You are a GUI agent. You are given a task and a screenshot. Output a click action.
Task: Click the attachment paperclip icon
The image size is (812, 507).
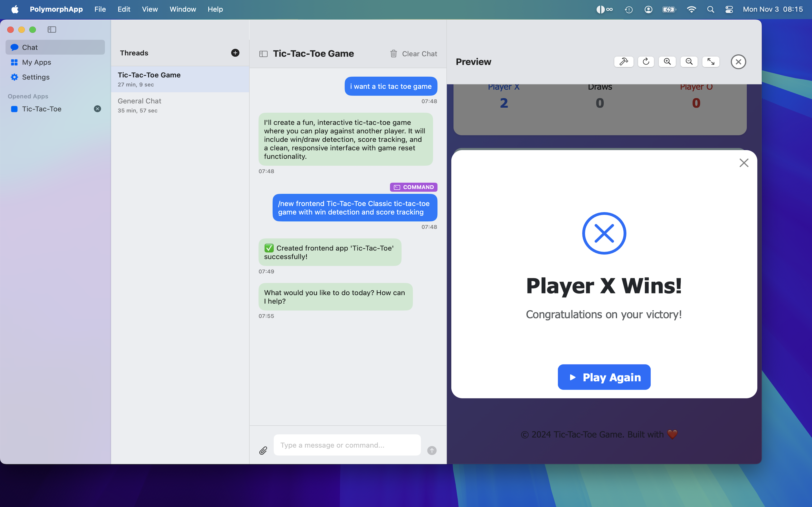tap(263, 450)
